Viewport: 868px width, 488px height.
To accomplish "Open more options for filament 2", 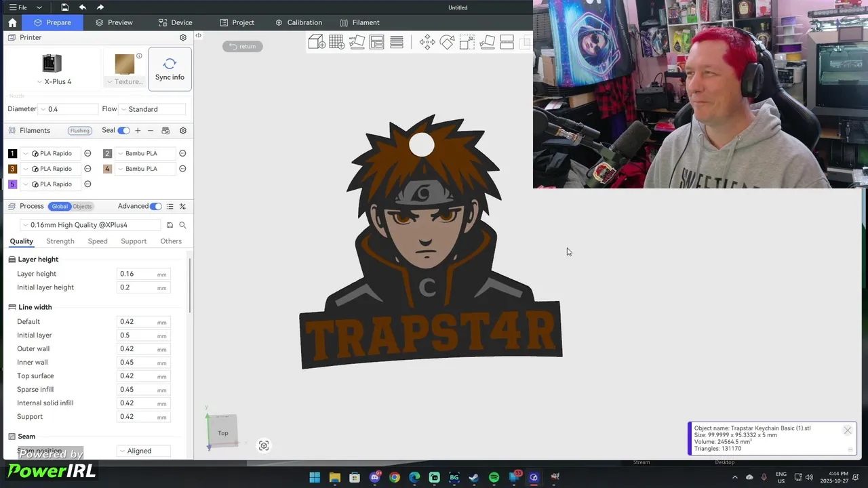I will pos(182,153).
